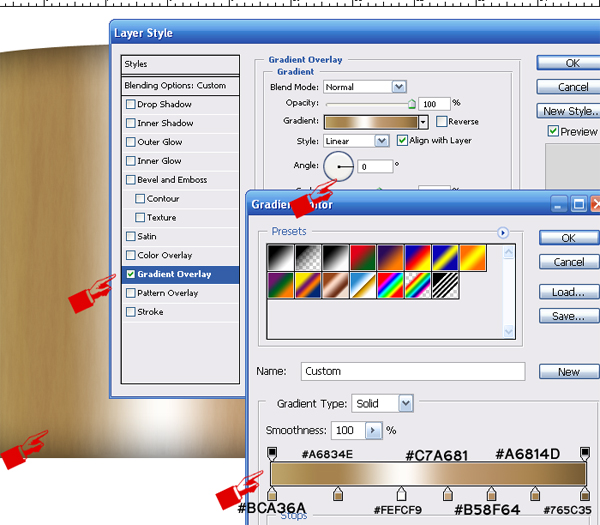Image resolution: width=600 pixels, height=525 pixels.
Task: Choose the red-to-green gradient preset
Action: pyautogui.click(x=362, y=258)
